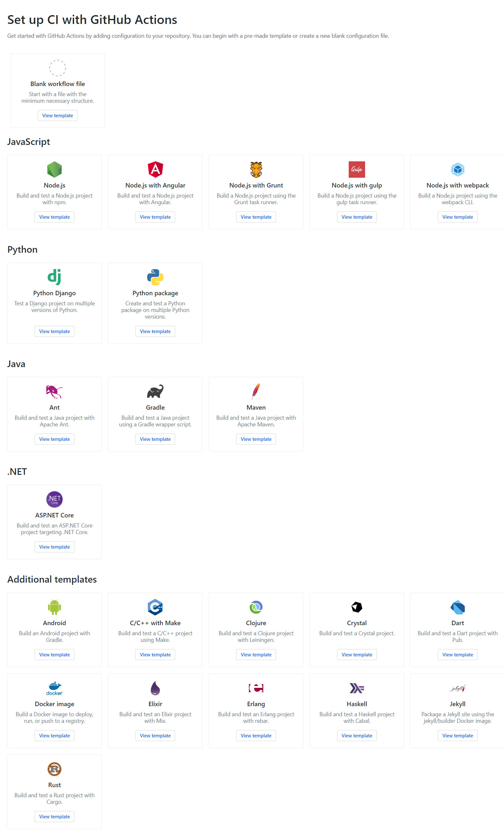Click the 'ASP.NET Core' card title
This screenshot has height=835, width=504.
tap(54, 515)
